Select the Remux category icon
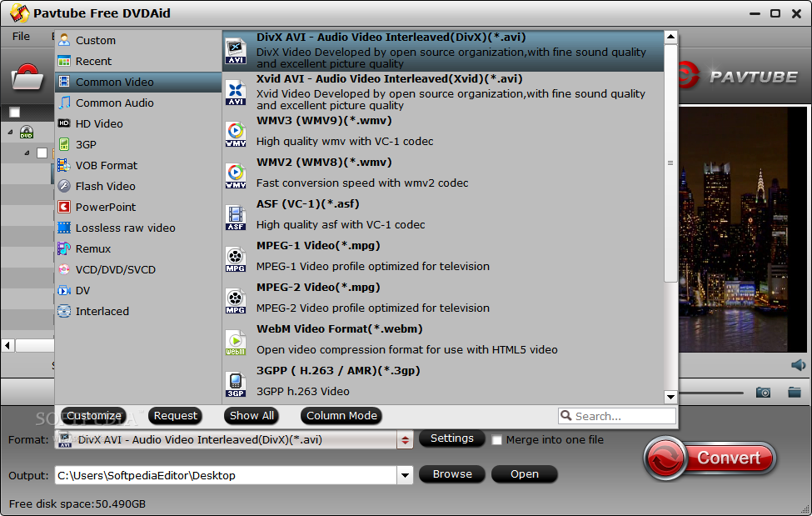This screenshot has width=812, height=516. 64,248
